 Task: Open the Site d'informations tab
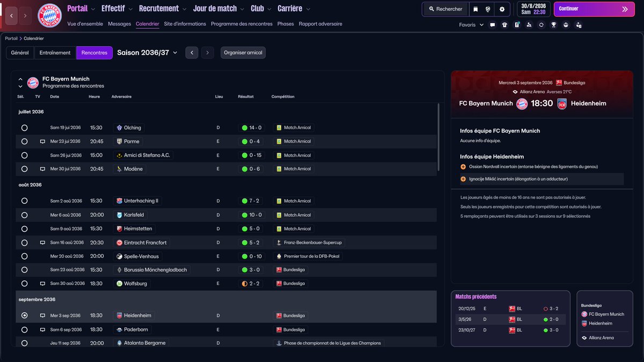pyautogui.click(x=185, y=24)
